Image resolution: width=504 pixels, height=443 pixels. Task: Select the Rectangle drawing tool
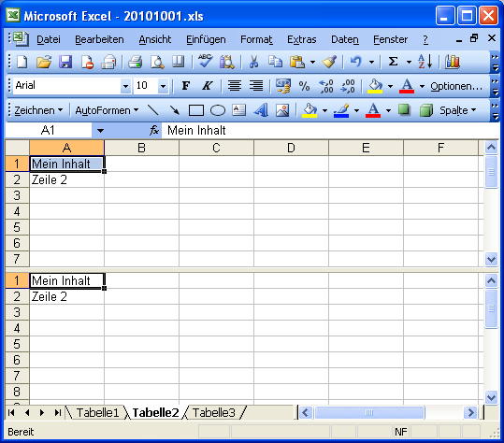pos(196,110)
